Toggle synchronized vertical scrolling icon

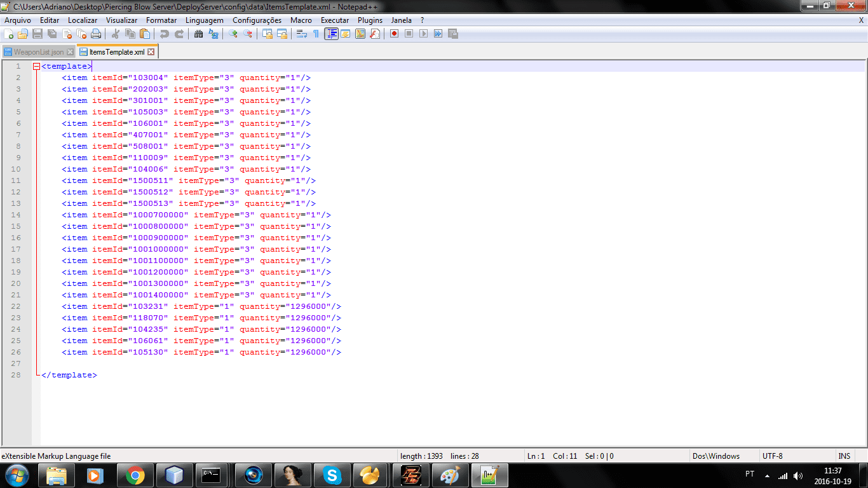point(268,34)
